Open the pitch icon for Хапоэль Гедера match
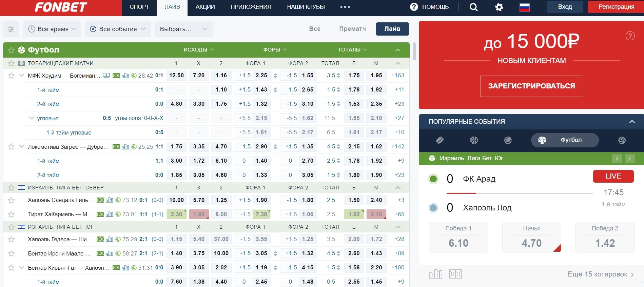 [x=100, y=239]
